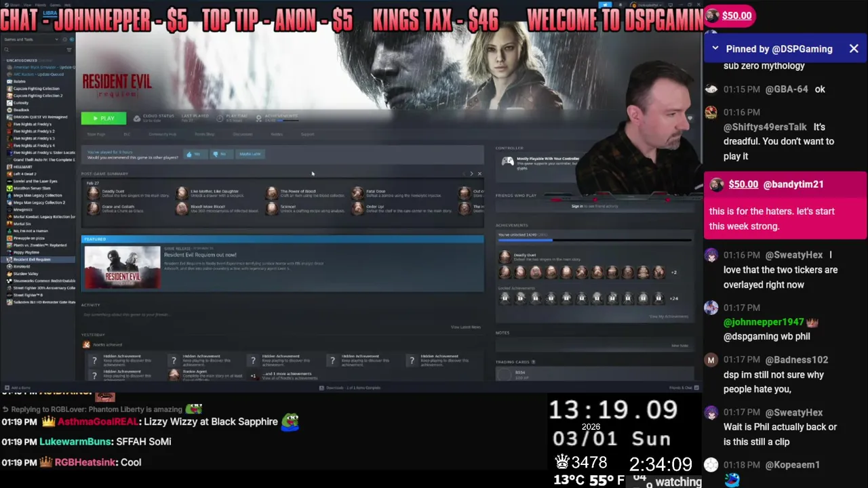Click the Deadly Duet achievement icon in summary

(93, 193)
